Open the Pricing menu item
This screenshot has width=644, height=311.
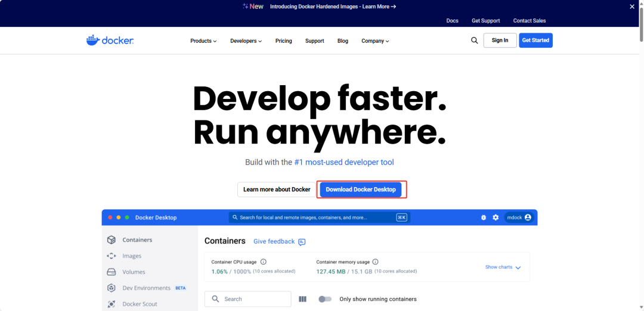pos(283,41)
